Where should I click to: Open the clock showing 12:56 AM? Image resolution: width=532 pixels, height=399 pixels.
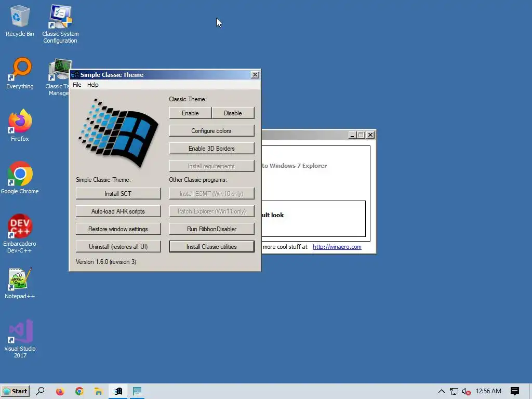488,391
